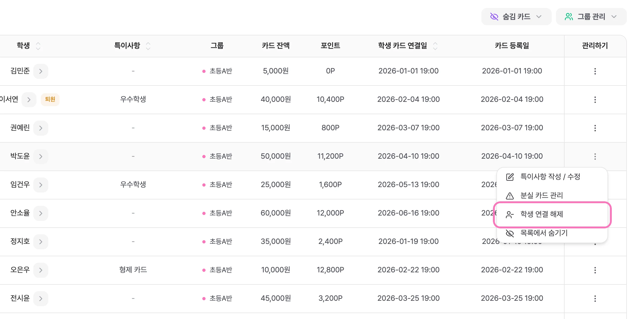Screen dimensions: 644x319
Task: Select 분실 카드 관리 menu item
Action: click(x=552, y=196)
